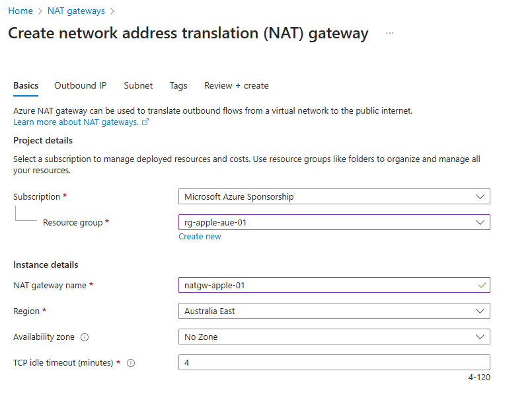Click the NAT gateway name input field
This screenshot has width=532, height=402.
point(327,285)
